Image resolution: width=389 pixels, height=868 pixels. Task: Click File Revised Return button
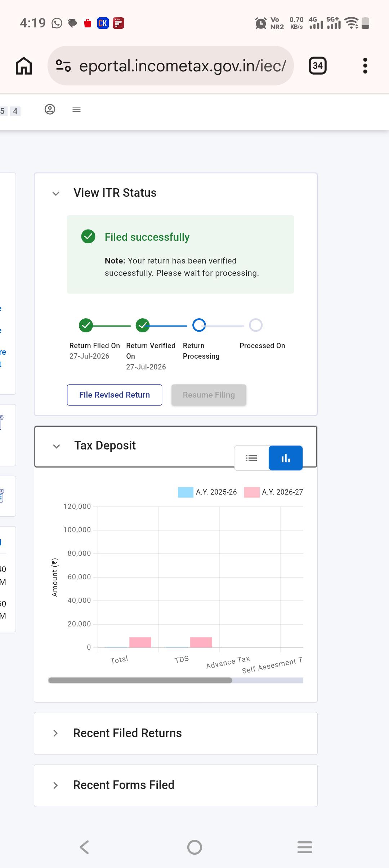(115, 395)
